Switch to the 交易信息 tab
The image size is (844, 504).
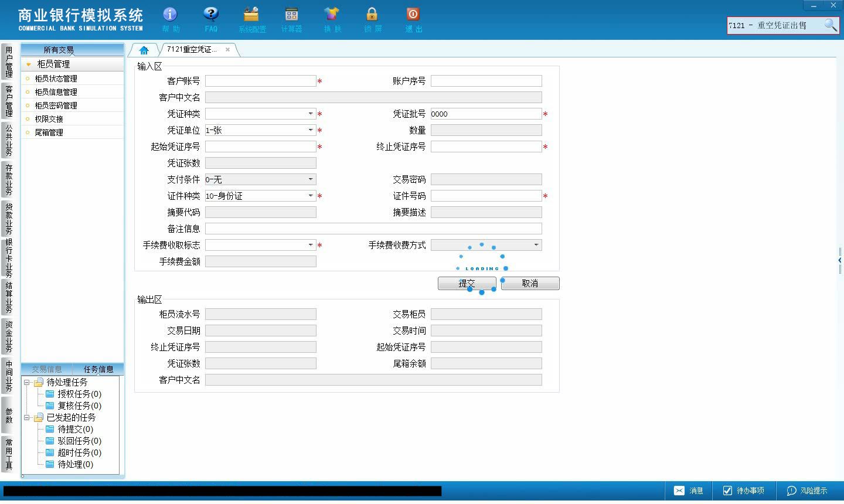(47, 369)
